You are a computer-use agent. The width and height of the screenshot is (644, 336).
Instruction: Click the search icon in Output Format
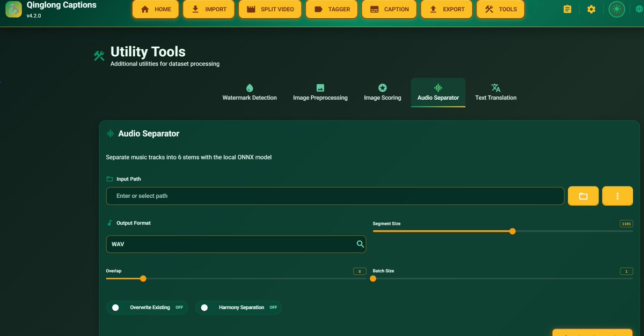360,244
